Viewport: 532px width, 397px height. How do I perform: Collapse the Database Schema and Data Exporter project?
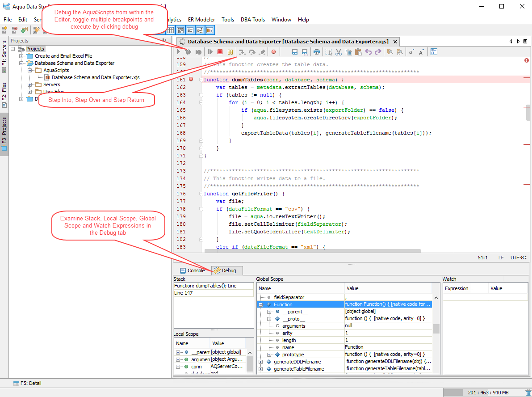21,63
